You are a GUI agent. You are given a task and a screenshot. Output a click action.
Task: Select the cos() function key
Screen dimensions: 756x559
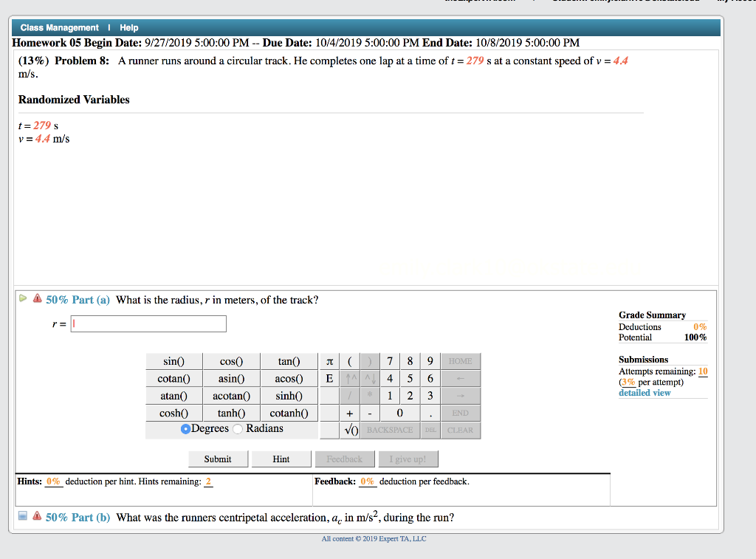(231, 361)
